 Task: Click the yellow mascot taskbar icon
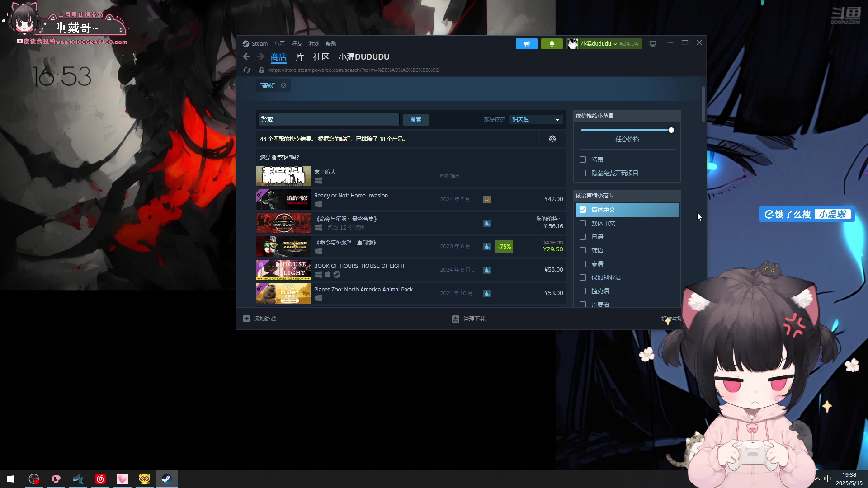click(x=144, y=479)
